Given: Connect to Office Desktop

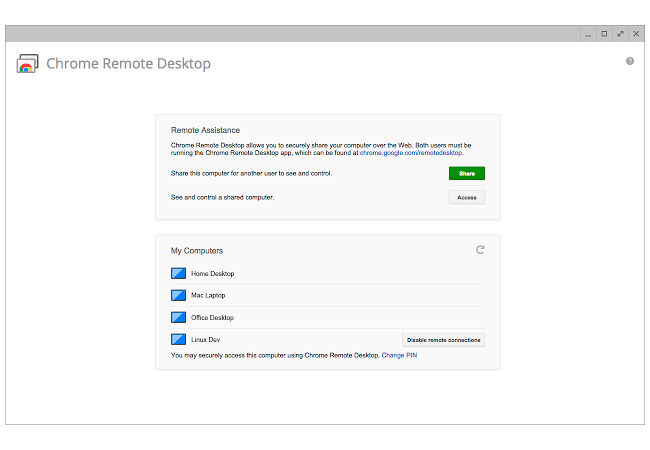Looking at the screenshot, I should click(327, 317).
